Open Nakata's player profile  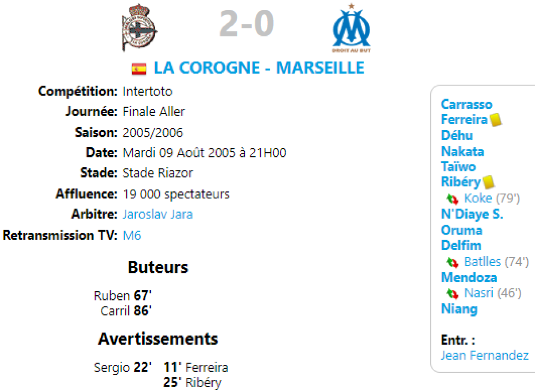462,152
